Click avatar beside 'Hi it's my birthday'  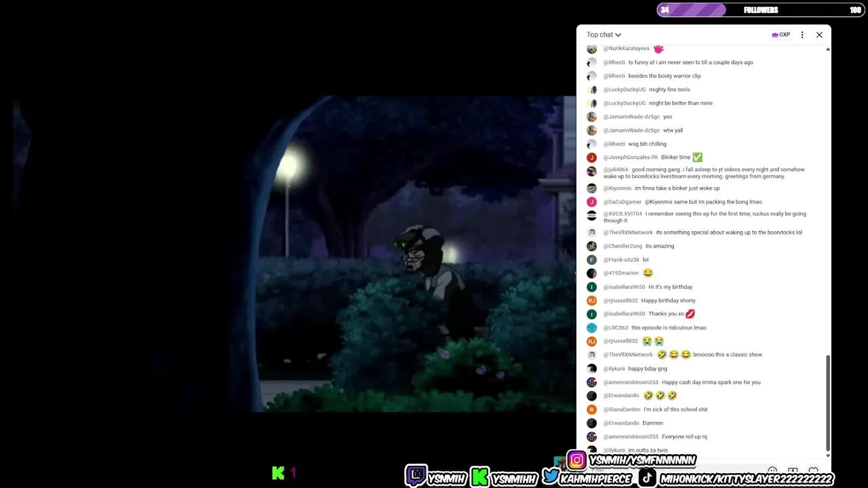(x=592, y=287)
